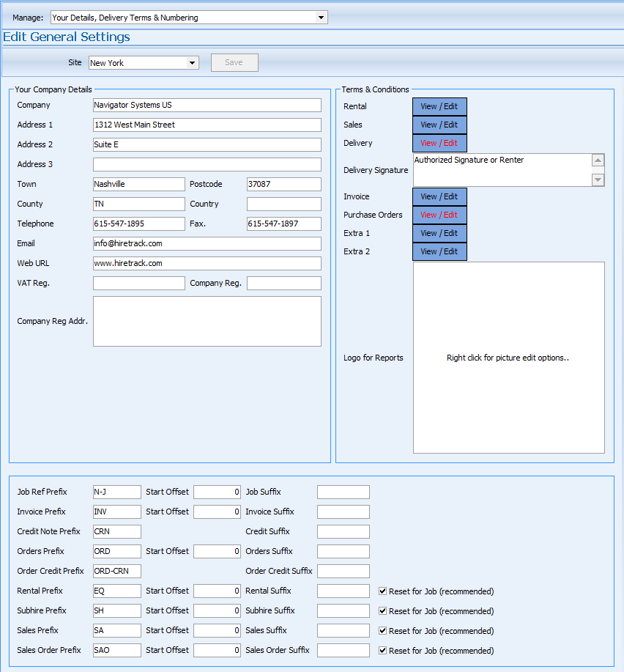Click the greyed Save button

pyautogui.click(x=234, y=63)
